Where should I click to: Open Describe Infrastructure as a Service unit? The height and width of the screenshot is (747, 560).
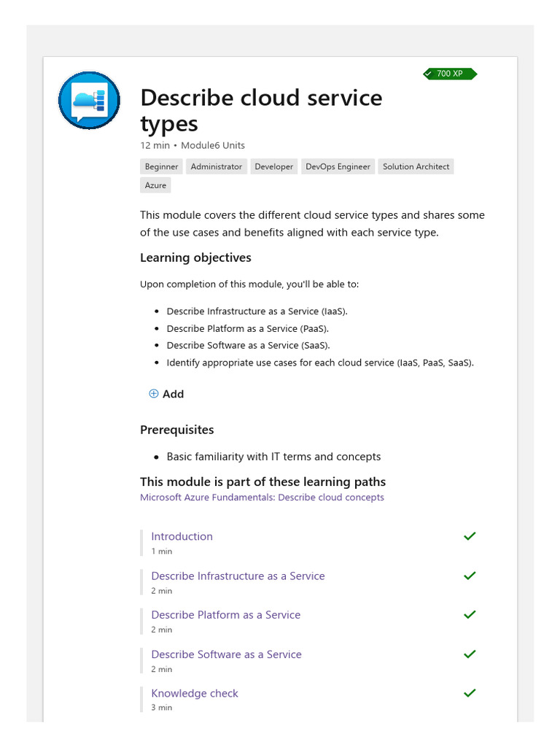pyautogui.click(x=238, y=576)
